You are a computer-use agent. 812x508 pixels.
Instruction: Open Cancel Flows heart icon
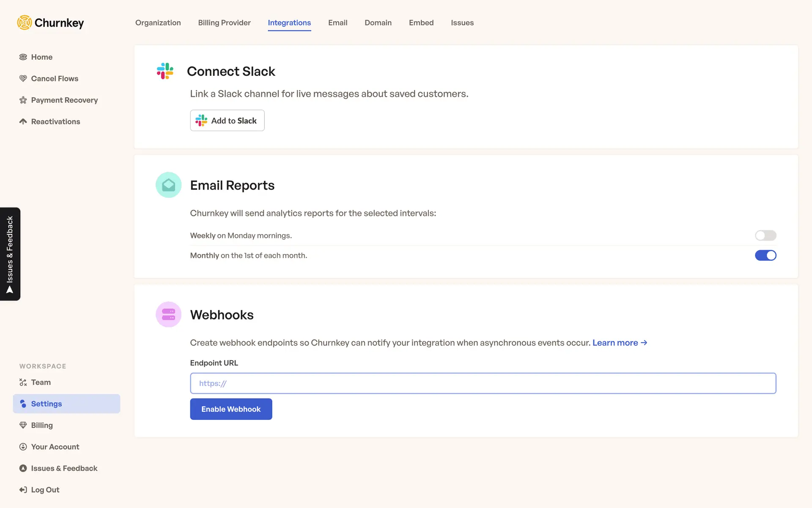23,79
